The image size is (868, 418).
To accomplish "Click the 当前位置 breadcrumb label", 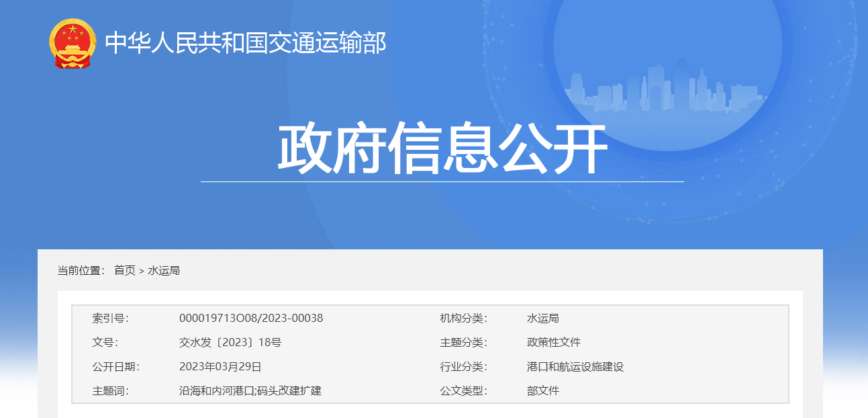I will point(81,270).
